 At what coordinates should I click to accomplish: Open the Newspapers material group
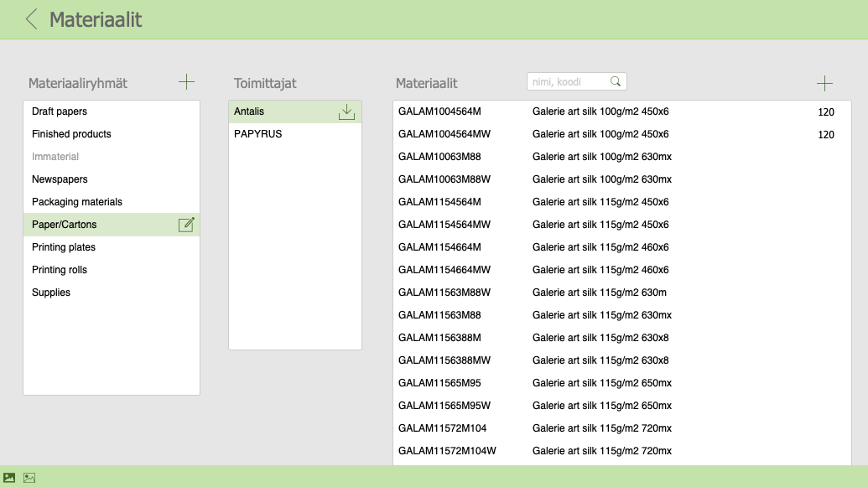pyautogui.click(x=60, y=179)
